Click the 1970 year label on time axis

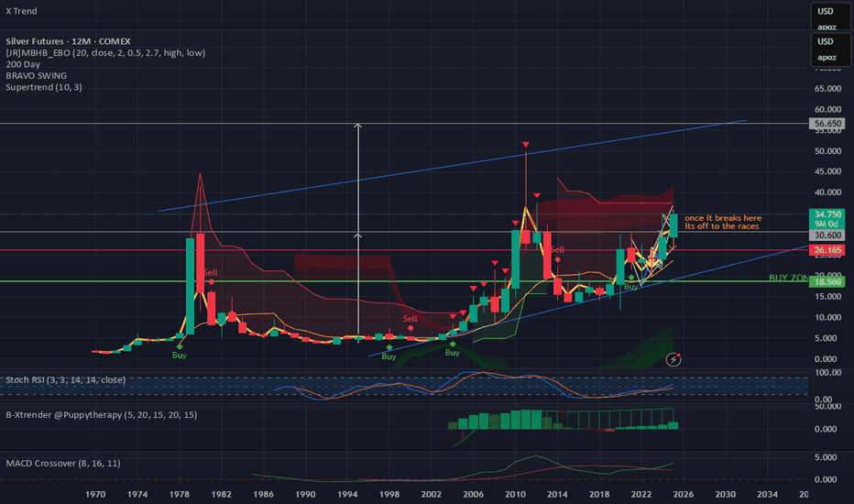95,494
